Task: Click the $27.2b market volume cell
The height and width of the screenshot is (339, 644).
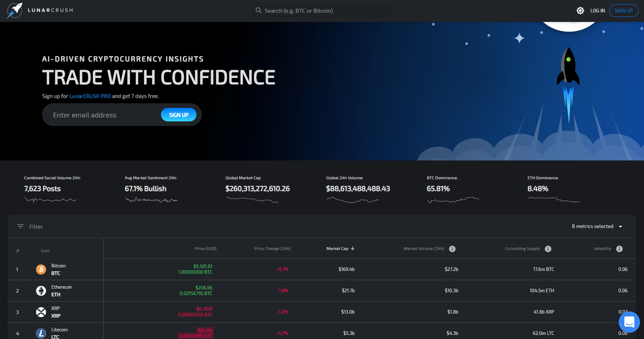Action: [x=451, y=269]
